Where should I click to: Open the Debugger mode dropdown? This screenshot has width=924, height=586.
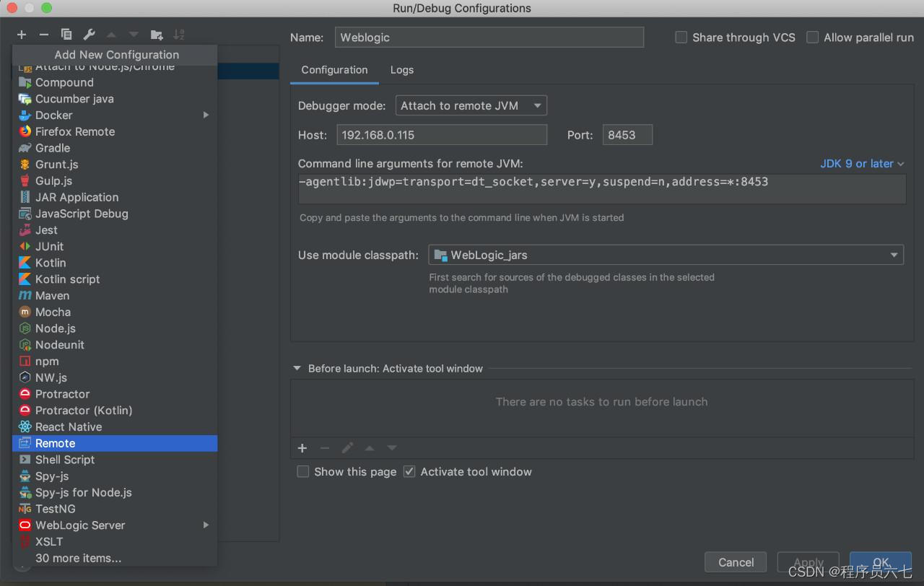pos(471,106)
